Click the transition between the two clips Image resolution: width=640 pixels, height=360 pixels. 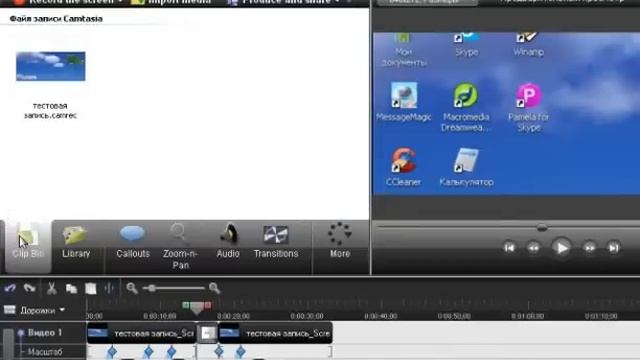pos(207,333)
